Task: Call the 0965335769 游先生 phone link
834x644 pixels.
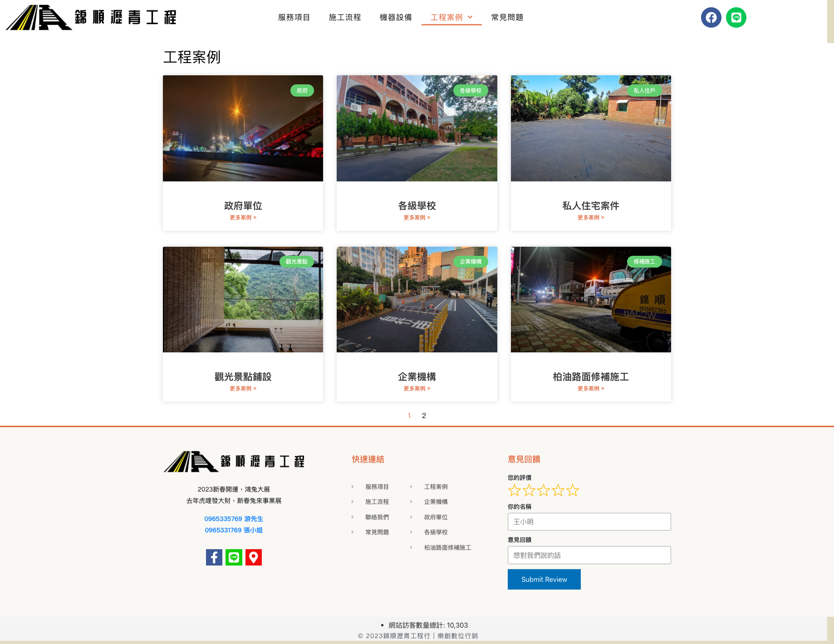Action: point(234,519)
